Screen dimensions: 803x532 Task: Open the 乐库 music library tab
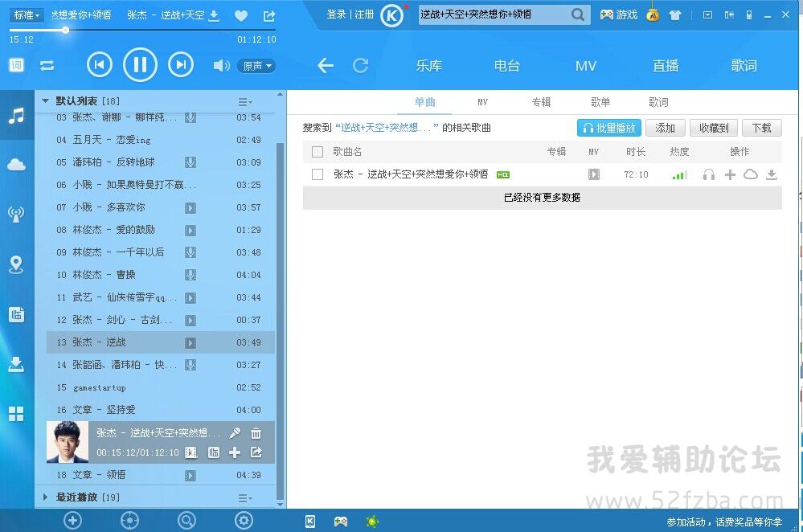(x=429, y=66)
